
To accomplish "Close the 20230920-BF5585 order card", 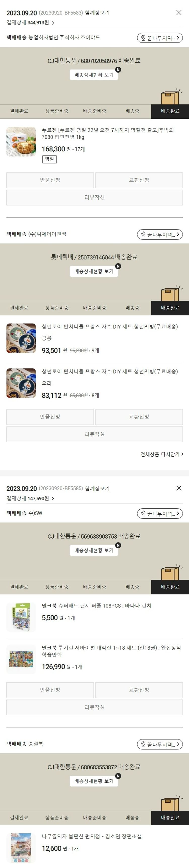I will pyautogui.click(x=179, y=488).
